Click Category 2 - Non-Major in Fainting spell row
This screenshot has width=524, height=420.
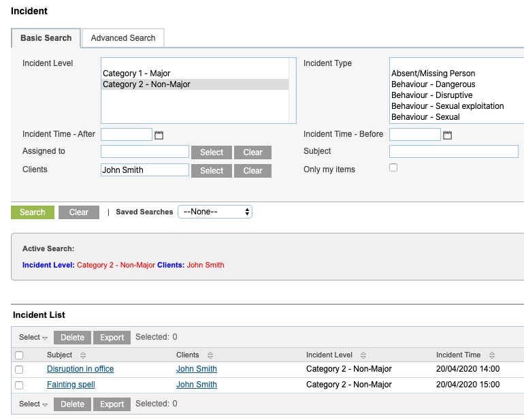click(x=349, y=385)
